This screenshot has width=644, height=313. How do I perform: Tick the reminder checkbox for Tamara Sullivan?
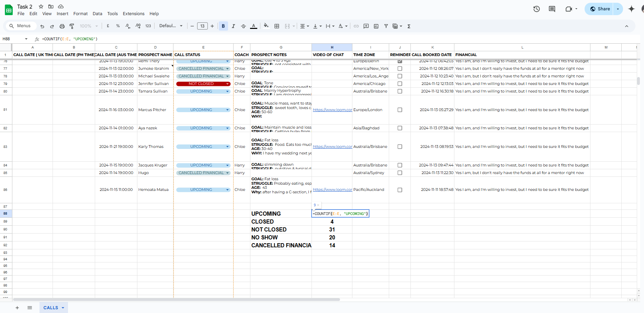(x=400, y=91)
